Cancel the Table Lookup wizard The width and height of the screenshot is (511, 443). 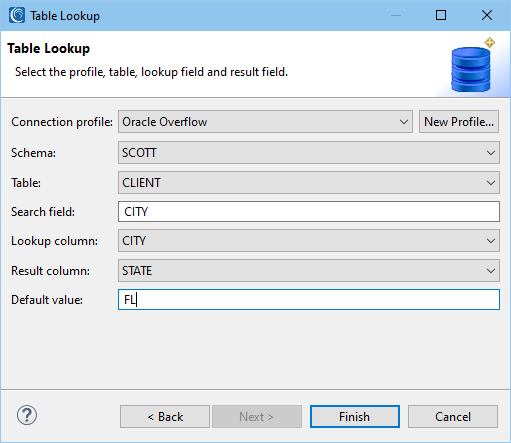click(x=453, y=417)
